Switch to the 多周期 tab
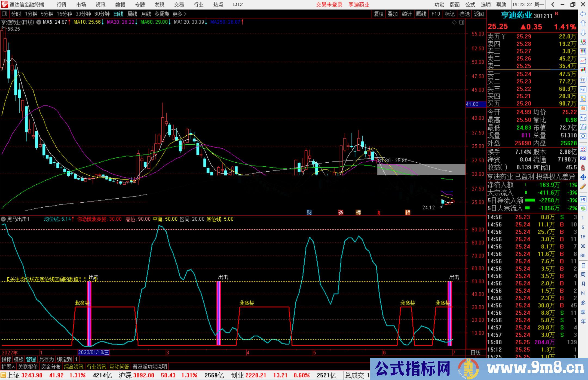Viewport: 588px width, 380px height. [x=162, y=14]
